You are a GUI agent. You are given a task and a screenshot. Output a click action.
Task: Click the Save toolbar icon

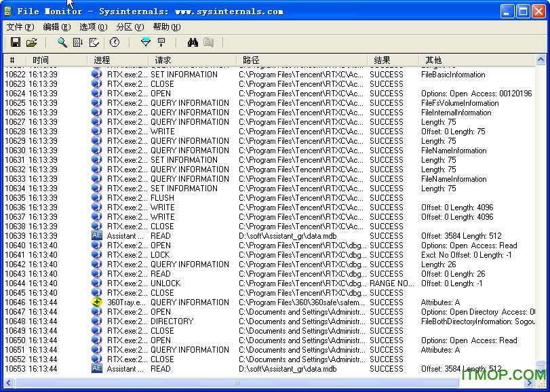pyautogui.click(x=15, y=42)
